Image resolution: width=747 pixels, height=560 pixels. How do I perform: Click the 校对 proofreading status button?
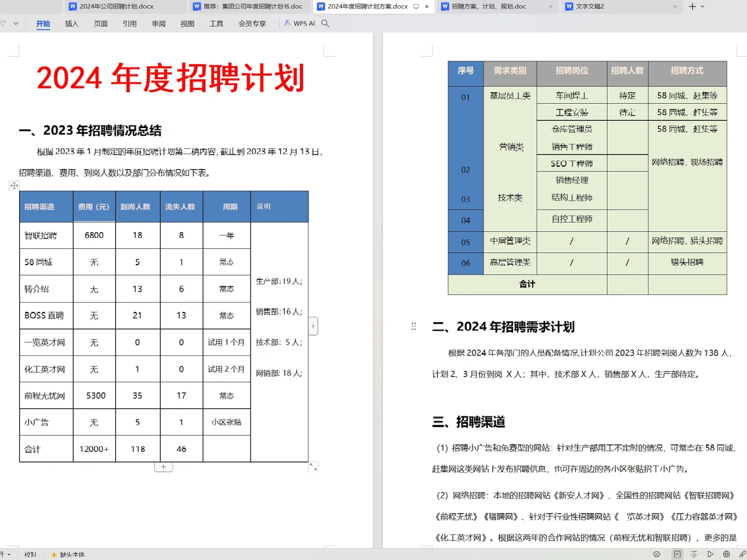point(31,554)
